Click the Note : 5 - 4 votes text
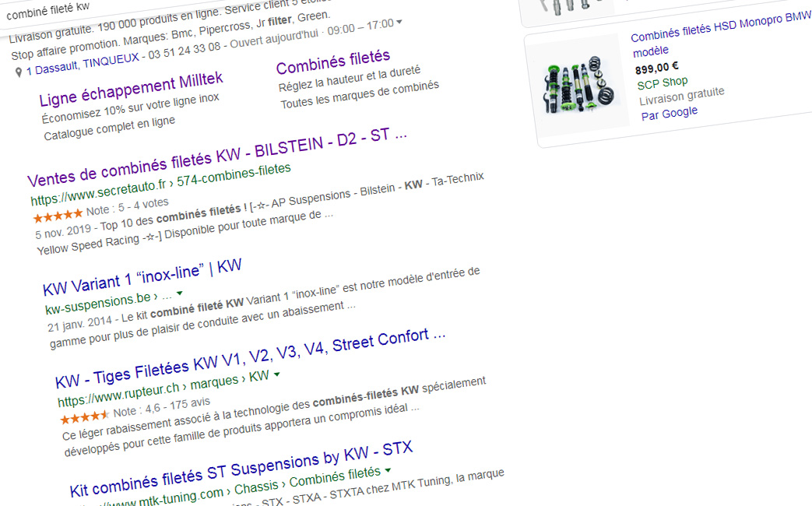Viewport: 812px width, 506px height. (128, 206)
